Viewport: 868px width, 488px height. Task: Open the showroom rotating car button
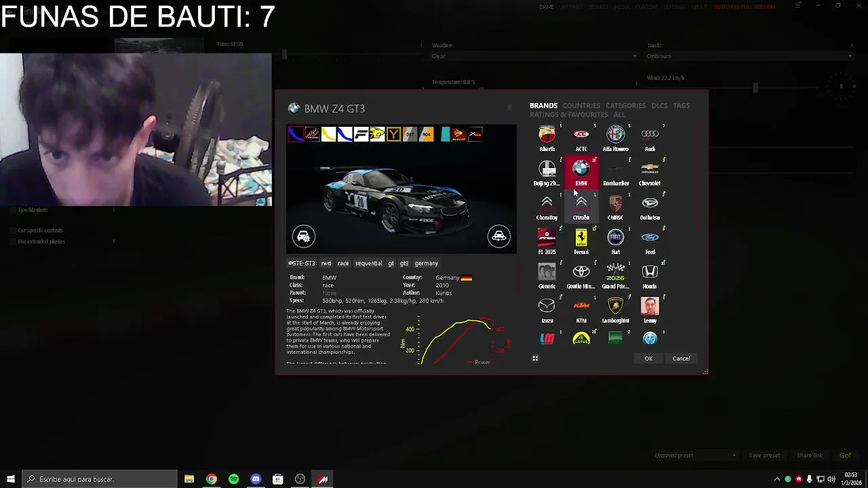point(498,236)
